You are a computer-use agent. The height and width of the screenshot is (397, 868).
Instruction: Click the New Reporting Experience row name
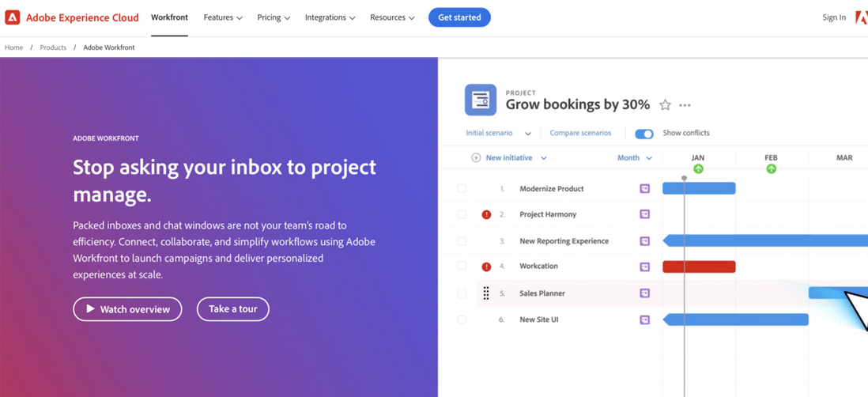tap(564, 241)
